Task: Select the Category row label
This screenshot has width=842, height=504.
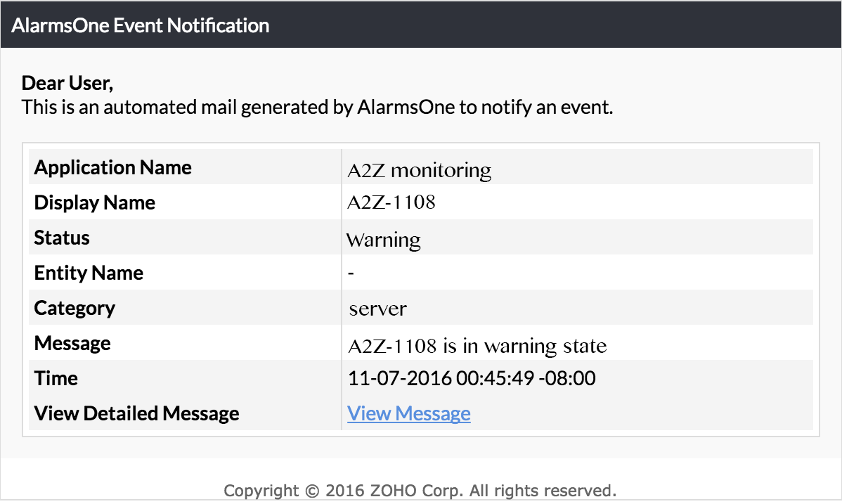Action: pos(75,309)
